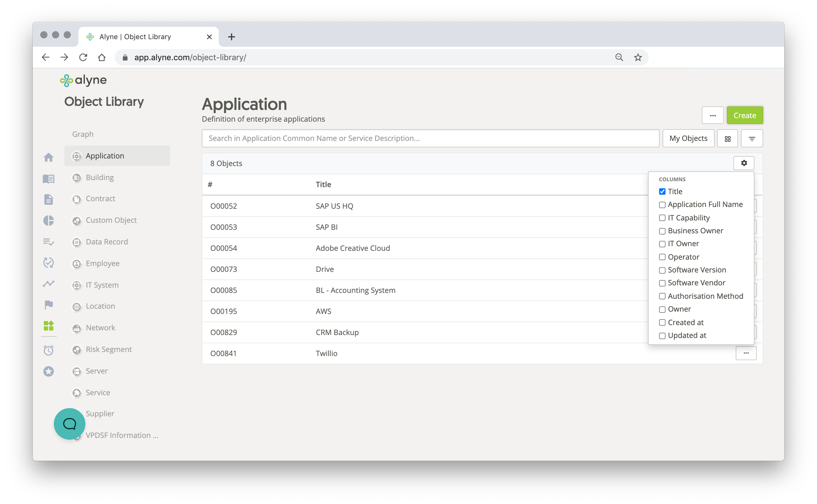Toggle the column settings gear dropdown
The height and width of the screenshot is (504, 817).
(x=744, y=163)
